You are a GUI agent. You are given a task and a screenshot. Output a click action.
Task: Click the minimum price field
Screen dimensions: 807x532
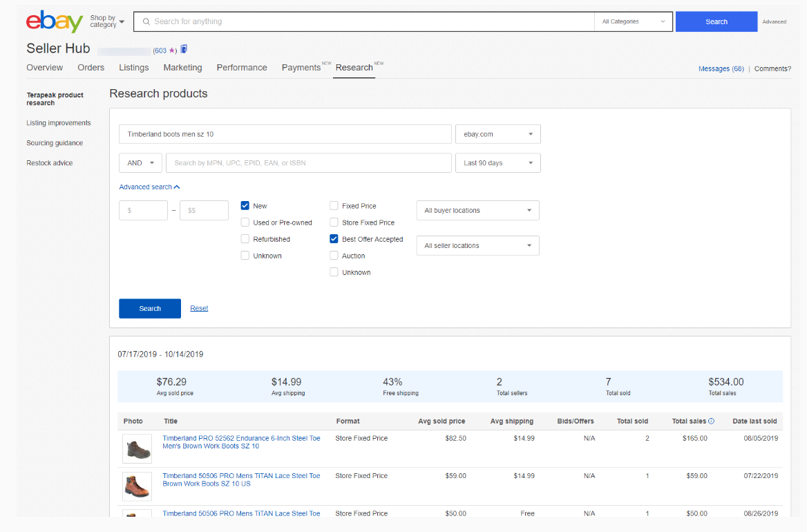(x=143, y=211)
